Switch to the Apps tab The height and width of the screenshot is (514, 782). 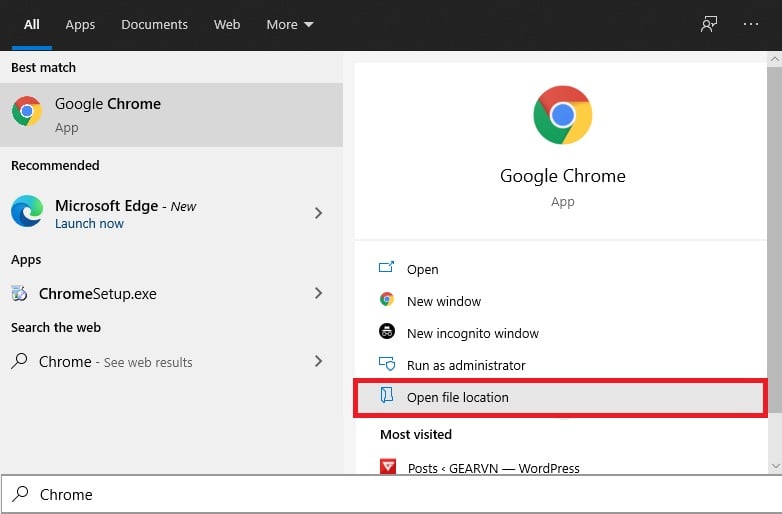point(80,24)
